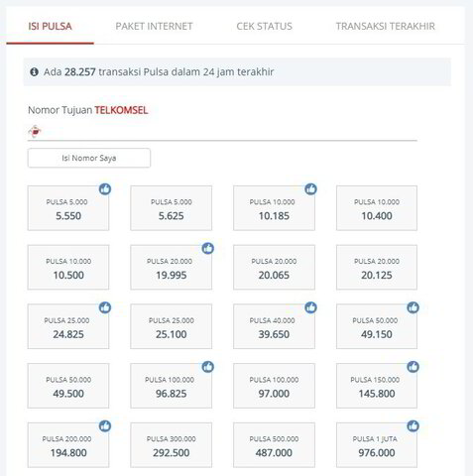The image size is (473, 476).
Task: Click thumbs-up badge on Pulsa 100.000 at 96.825
Action: click(x=208, y=367)
